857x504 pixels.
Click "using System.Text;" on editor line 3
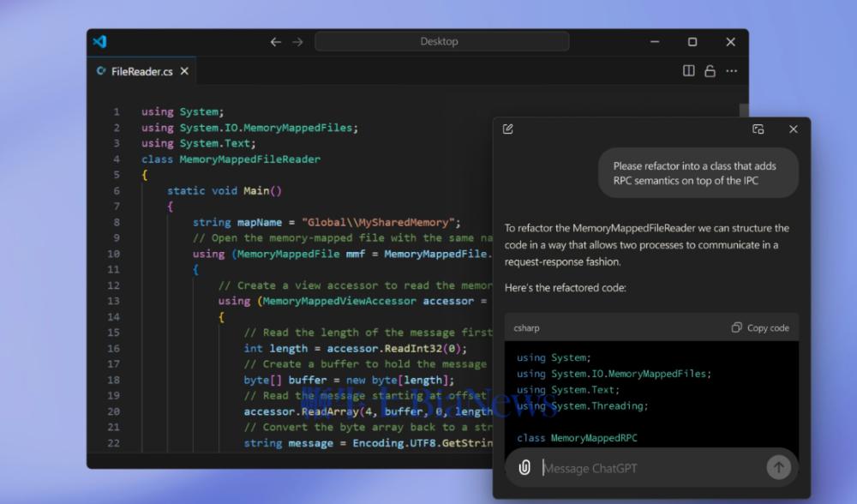coord(199,143)
